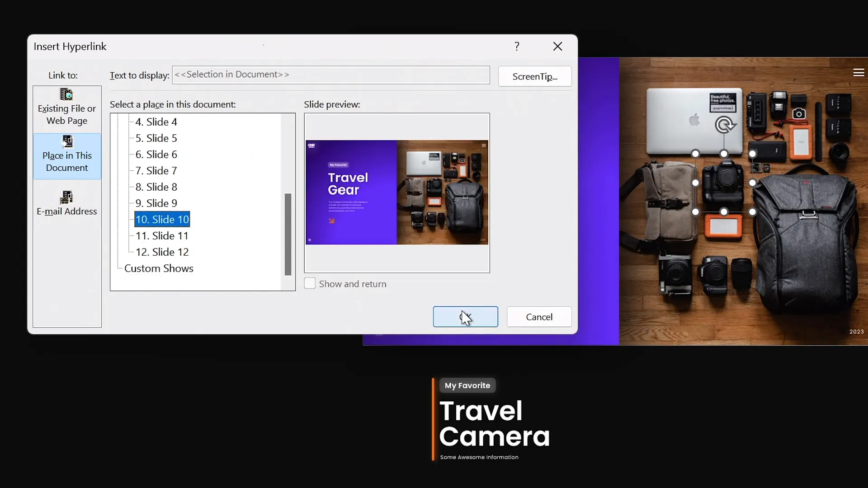868x488 pixels.
Task: Select Slide 11 in the list
Action: click(162, 236)
